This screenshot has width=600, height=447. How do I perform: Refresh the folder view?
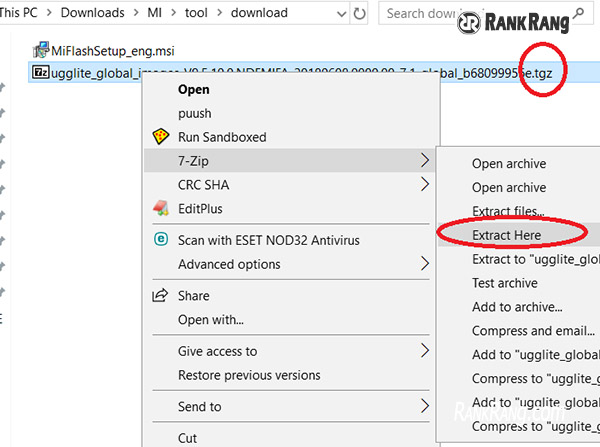(x=359, y=13)
